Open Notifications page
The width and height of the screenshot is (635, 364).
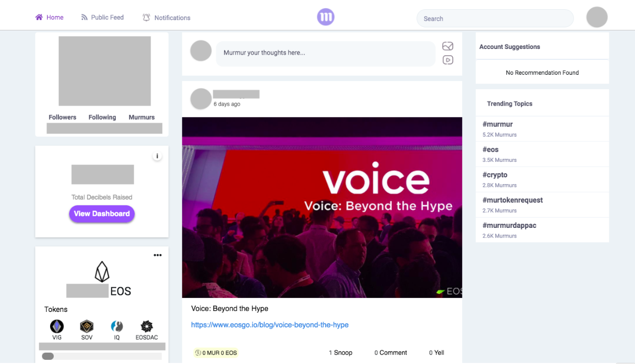tap(166, 18)
